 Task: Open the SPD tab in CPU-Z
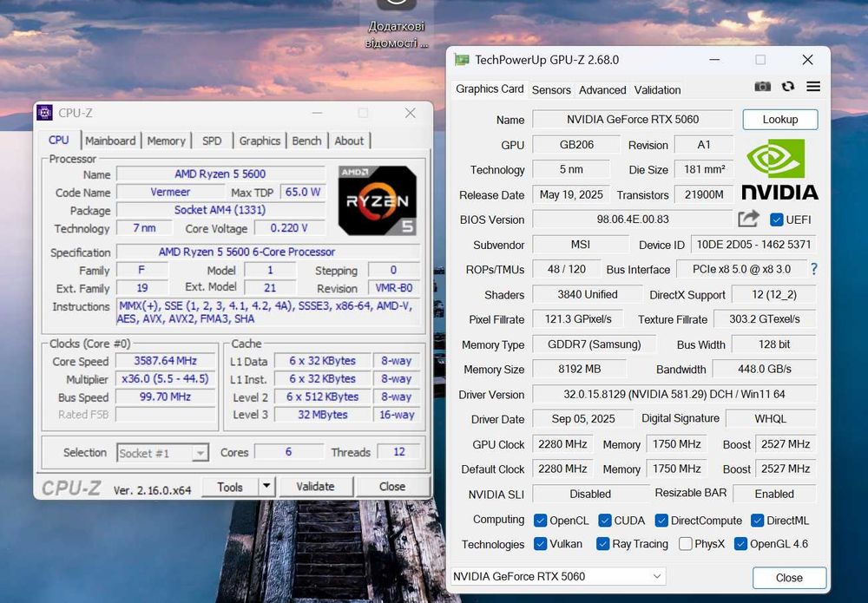[212, 141]
